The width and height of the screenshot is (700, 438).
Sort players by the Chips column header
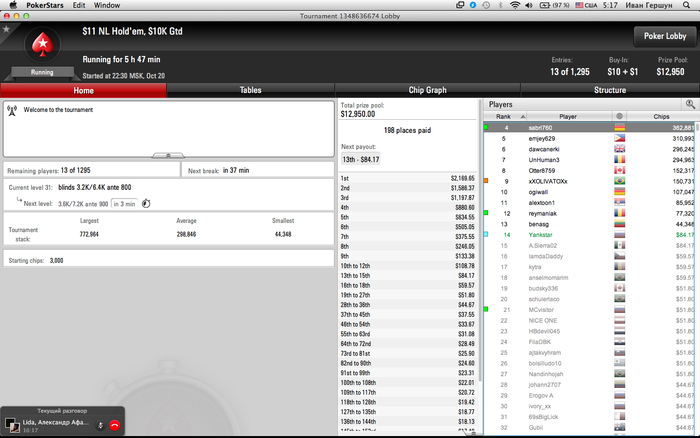point(661,117)
